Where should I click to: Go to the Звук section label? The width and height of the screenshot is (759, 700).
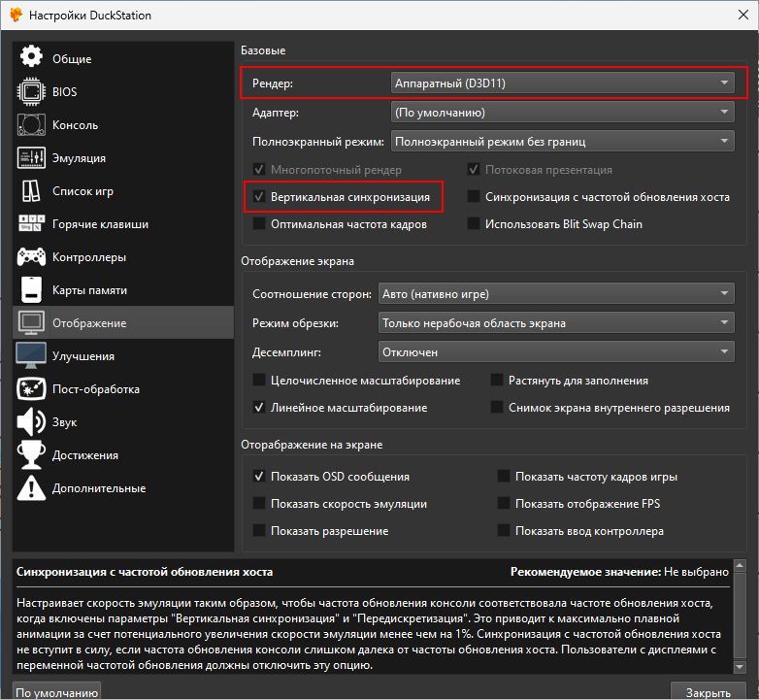pyautogui.click(x=64, y=422)
